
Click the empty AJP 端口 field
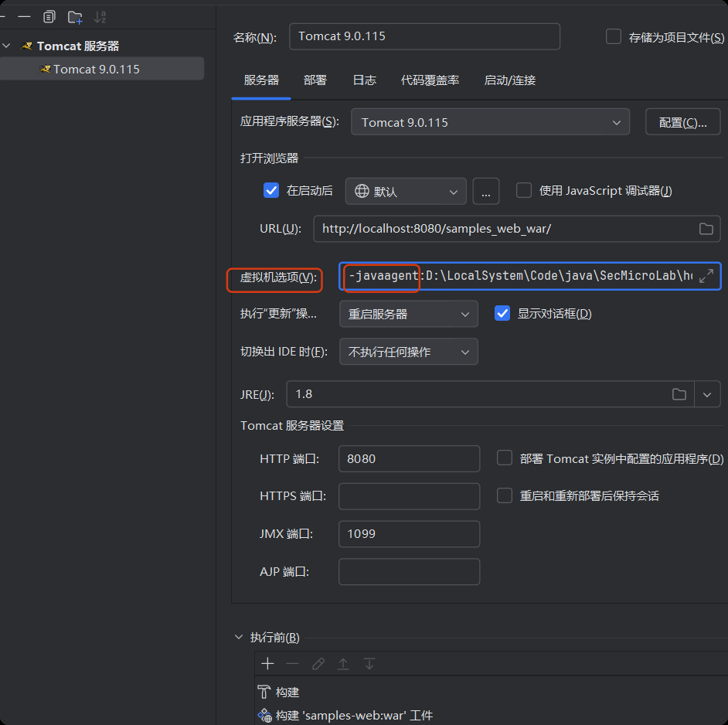[409, 571]
